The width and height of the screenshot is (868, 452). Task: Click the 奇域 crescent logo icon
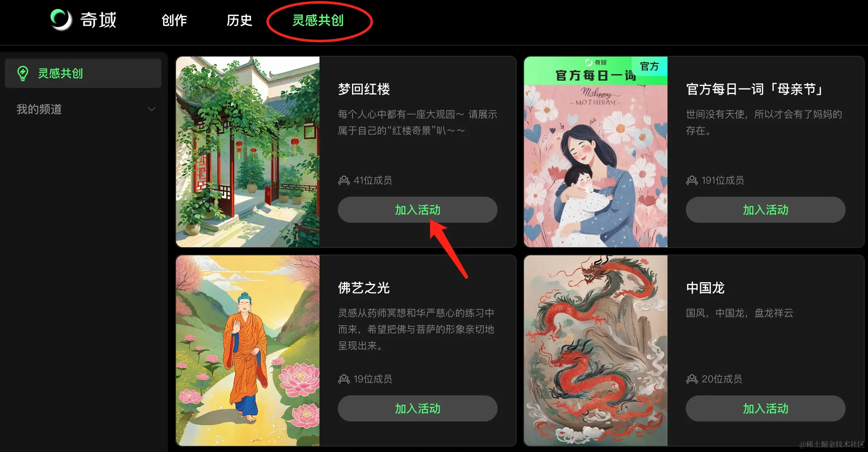click(61, 20)
